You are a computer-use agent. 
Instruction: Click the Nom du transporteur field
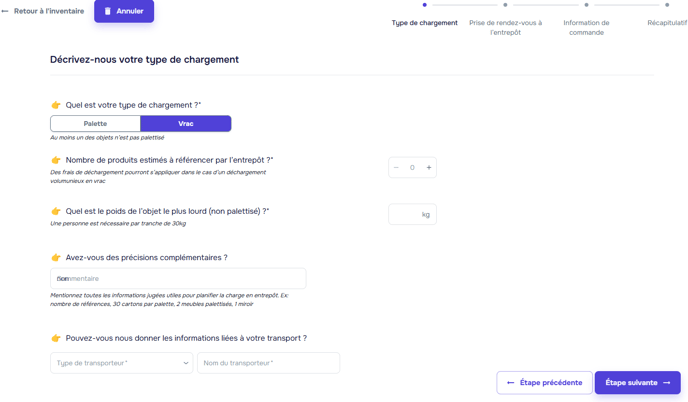[x=269, y=363]
